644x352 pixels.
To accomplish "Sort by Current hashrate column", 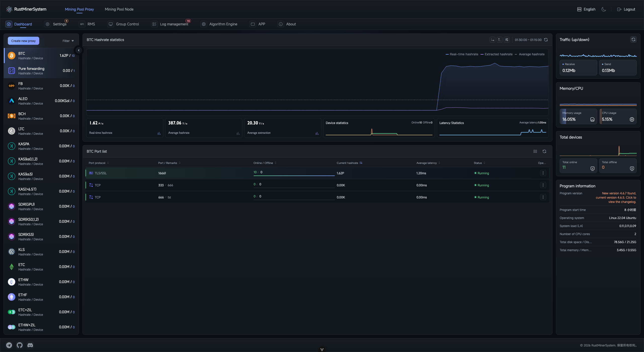I will (349, 163).
